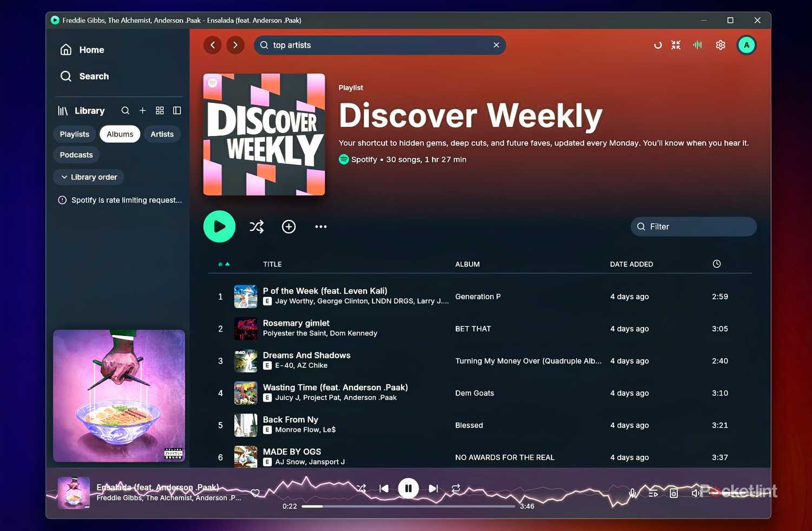This screenshot has height=531, width=812.
Task: Sort by track number column header
Action: click(x=224, y=264)
